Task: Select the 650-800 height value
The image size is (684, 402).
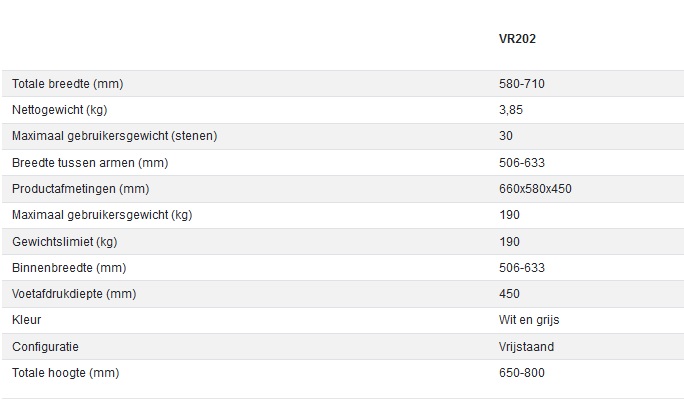Action: pos(521,373)
